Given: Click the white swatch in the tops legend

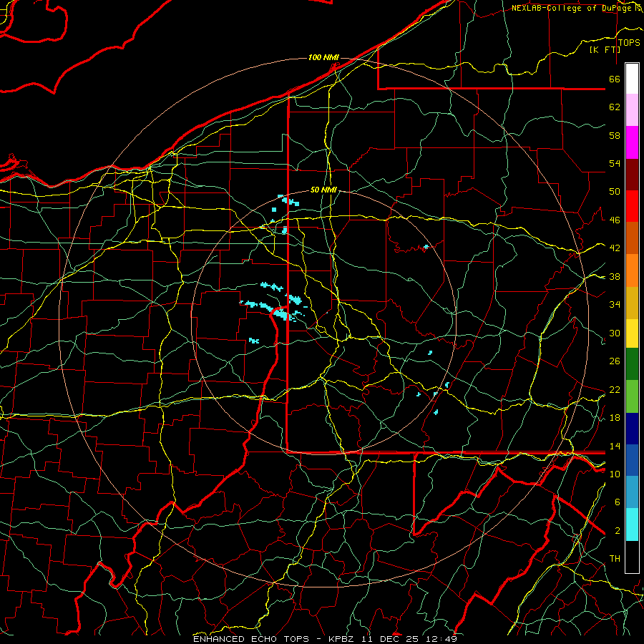Looking at the screenshot, I should (x=632, y=79).
